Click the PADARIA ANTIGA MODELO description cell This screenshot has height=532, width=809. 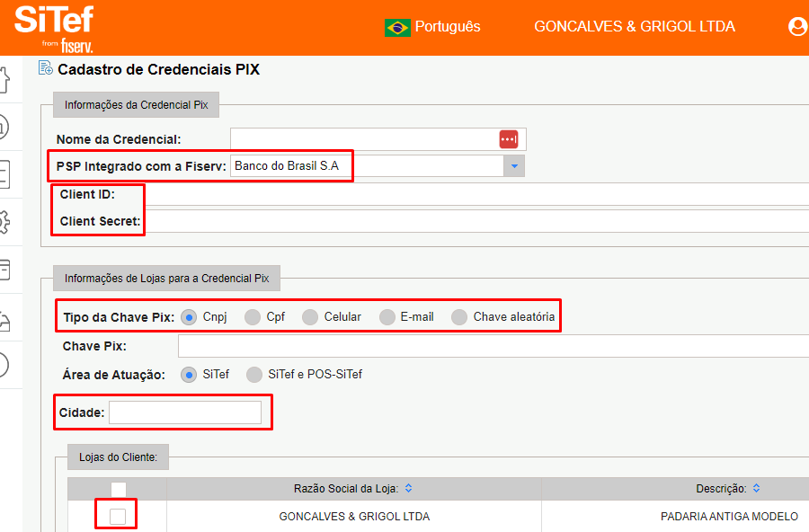click(x=729, y=517)
